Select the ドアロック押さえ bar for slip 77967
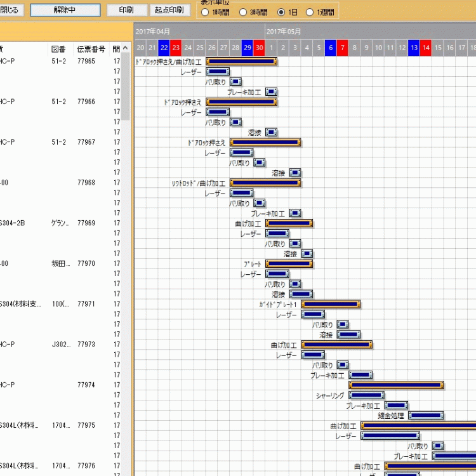 tap(265, 142)
